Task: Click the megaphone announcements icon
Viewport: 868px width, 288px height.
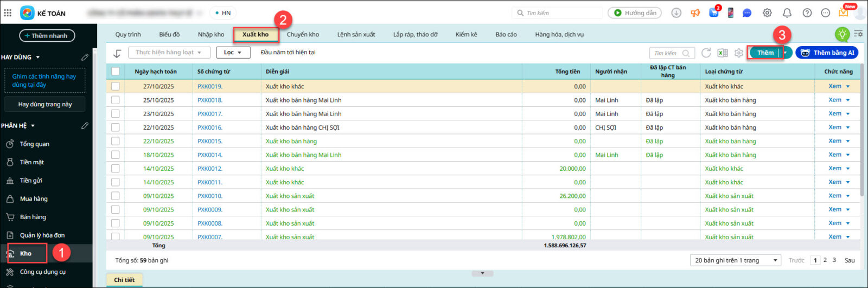Action: pyautogui.click(x=695, y=13)
